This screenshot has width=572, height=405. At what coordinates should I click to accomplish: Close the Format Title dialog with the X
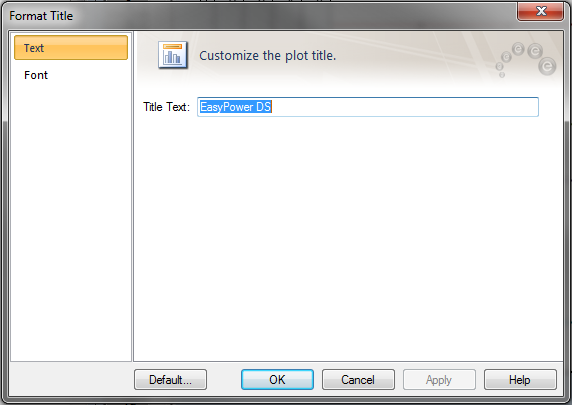(x=541, y=11)
